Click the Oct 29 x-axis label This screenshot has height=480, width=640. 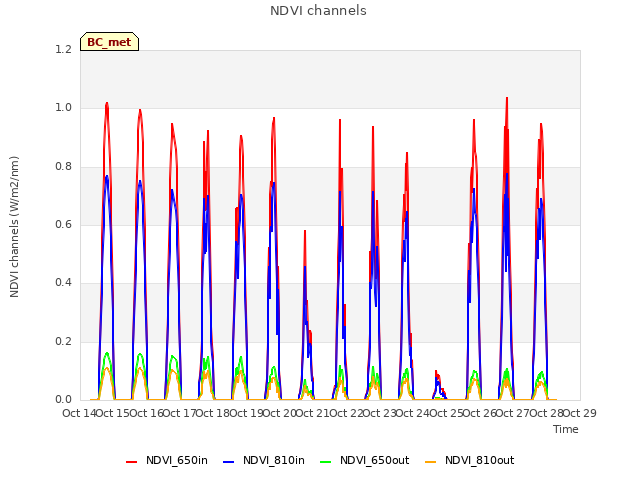point(580,413)
